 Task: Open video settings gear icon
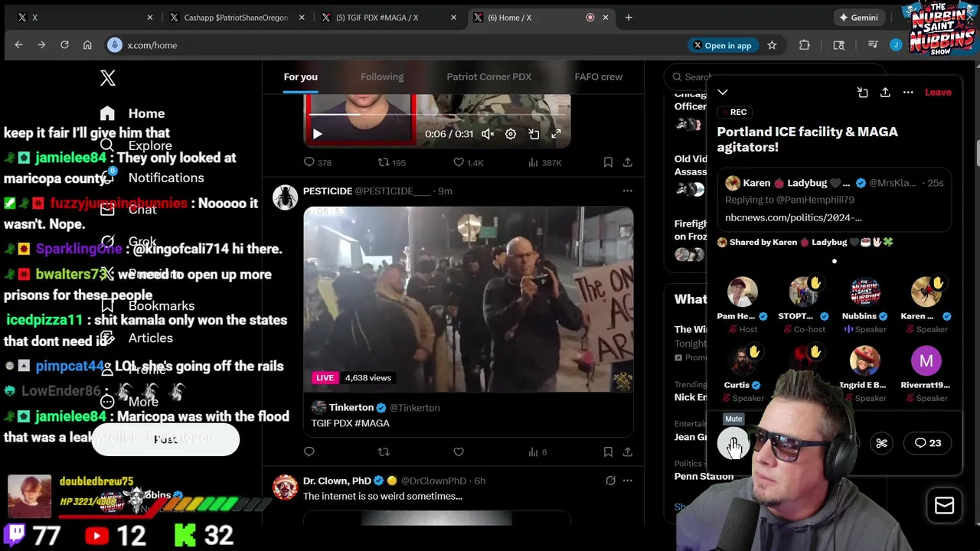511,135
